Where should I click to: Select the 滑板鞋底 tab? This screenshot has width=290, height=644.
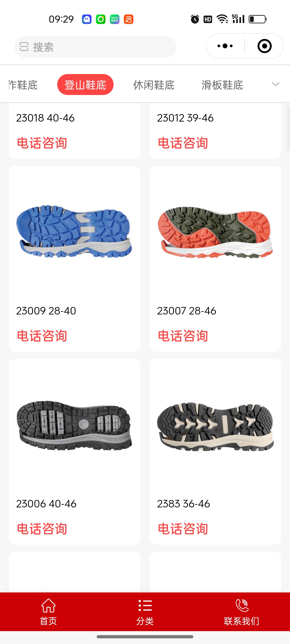(222, 85)
